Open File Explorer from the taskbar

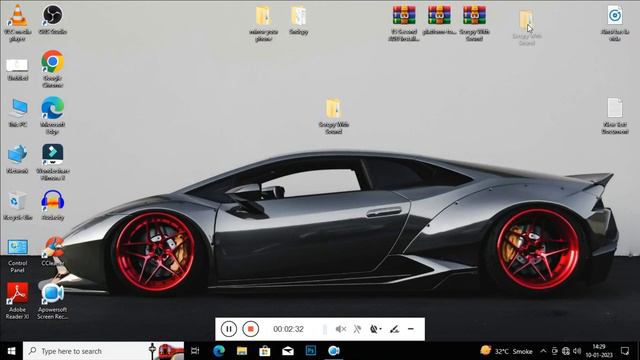pyautogui.click(x=242, y=351)
